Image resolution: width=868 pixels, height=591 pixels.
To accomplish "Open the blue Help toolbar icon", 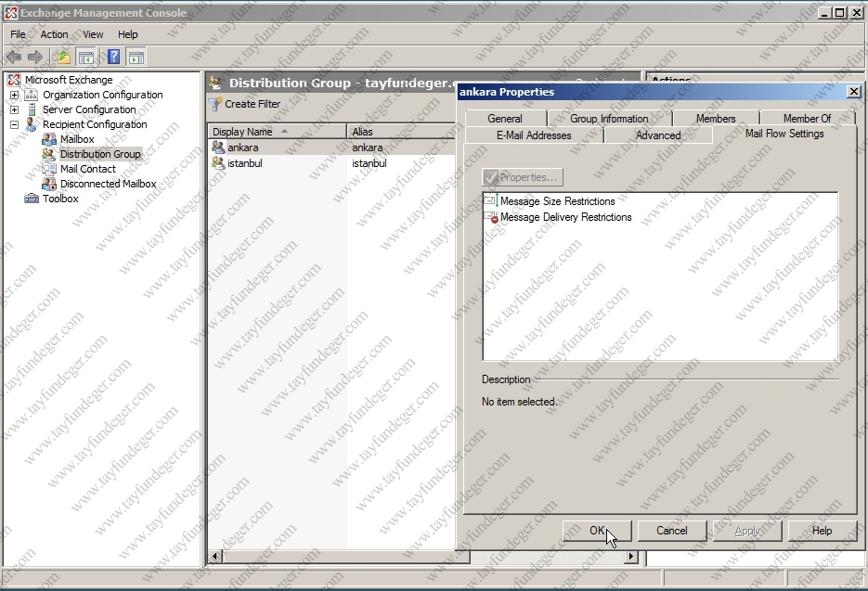I will click(x=113, y=57).
